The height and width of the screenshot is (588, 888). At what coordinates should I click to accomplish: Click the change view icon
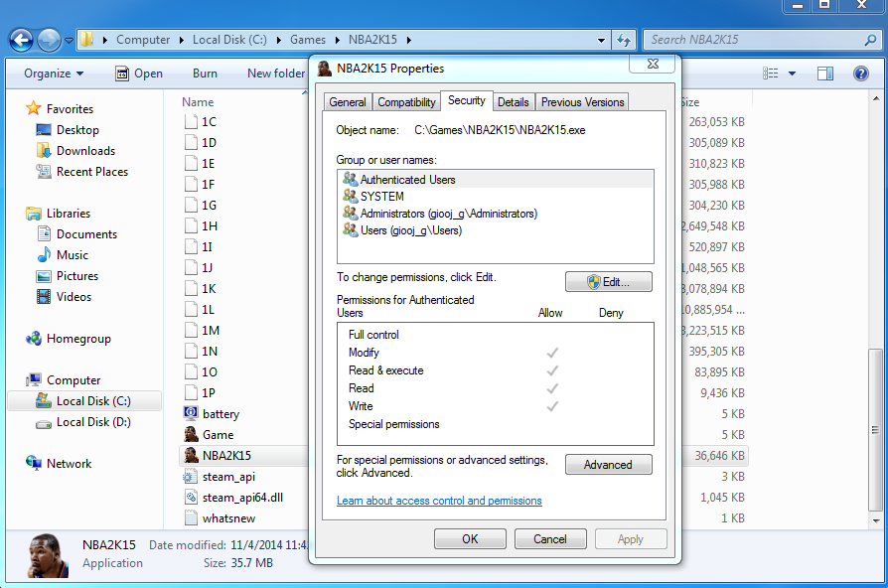tap(771, 73)
